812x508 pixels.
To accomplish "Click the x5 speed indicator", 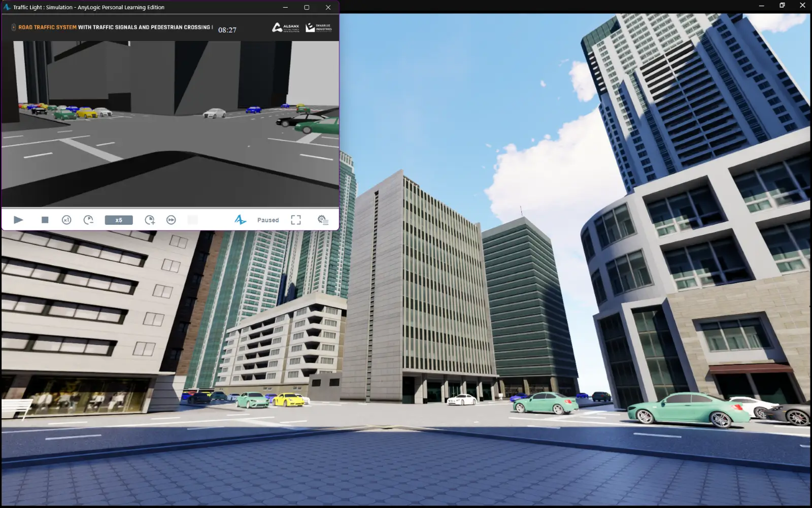I will (x=119, y=220).
